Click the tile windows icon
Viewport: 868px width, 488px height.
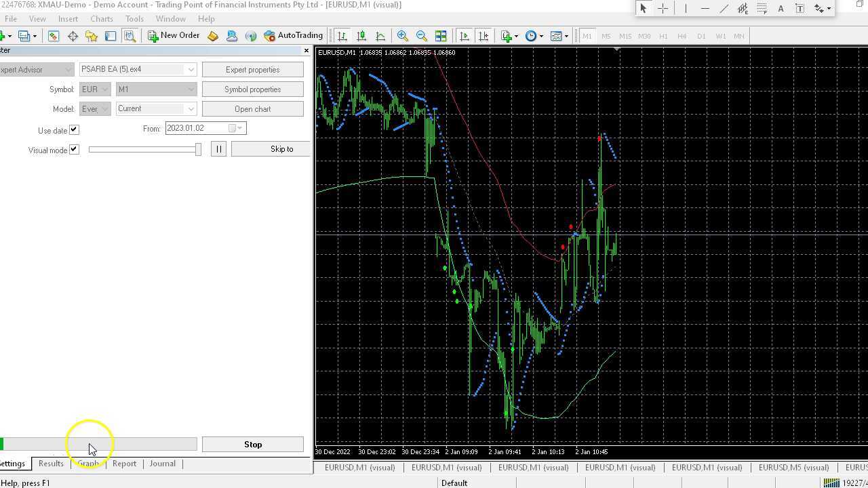coord(441,36)
